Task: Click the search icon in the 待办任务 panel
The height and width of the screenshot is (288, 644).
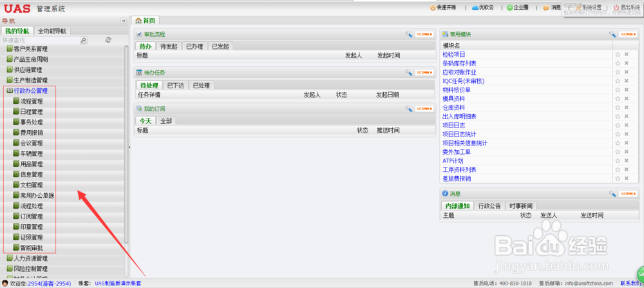Action: coord(409,72)
